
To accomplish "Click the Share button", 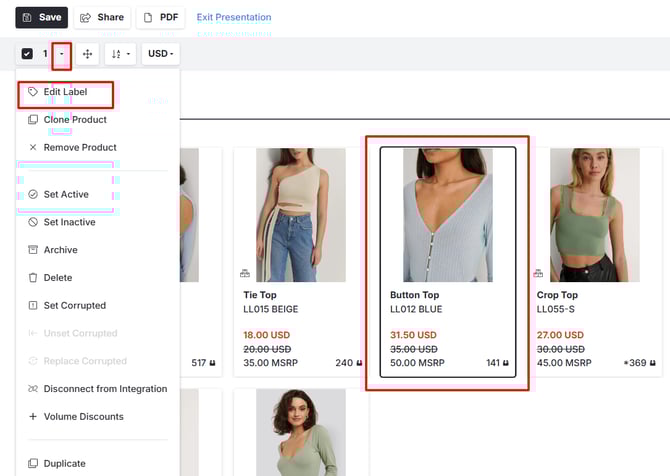I will (x=102, y=17).
